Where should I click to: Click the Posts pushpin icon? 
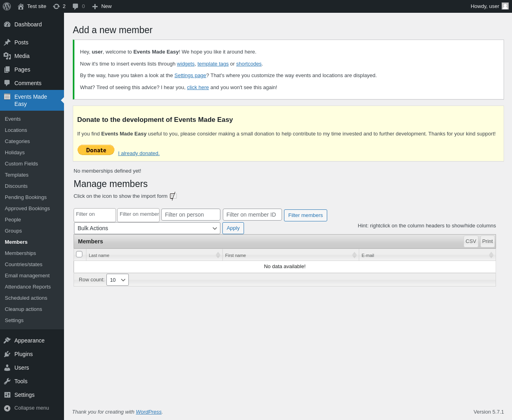point(7,42)
